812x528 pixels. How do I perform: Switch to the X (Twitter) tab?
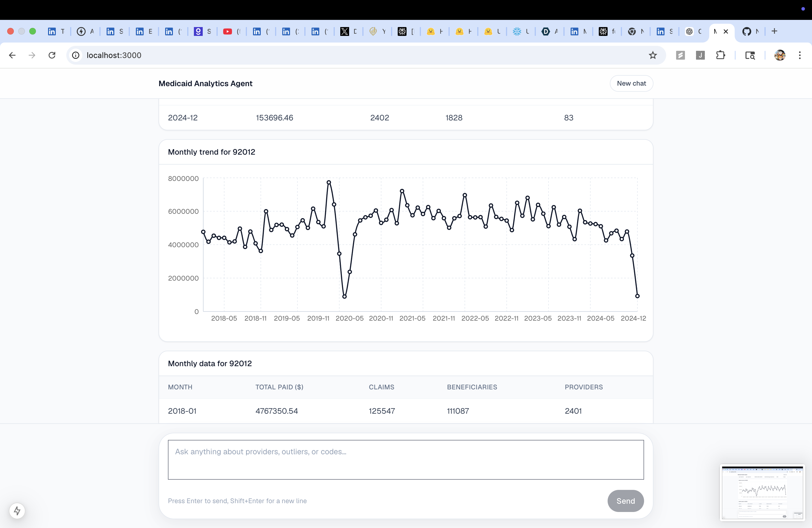point(345,31)
